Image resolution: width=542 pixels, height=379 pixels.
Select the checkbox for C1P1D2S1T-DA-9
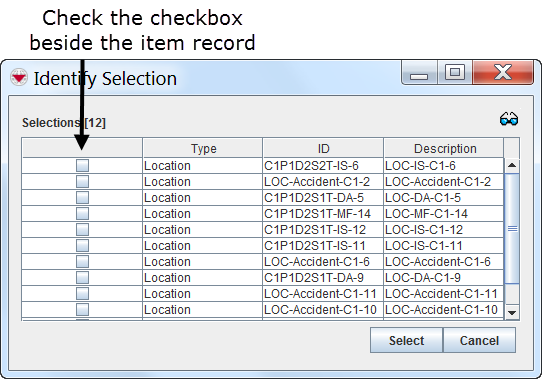coord(82,277)
